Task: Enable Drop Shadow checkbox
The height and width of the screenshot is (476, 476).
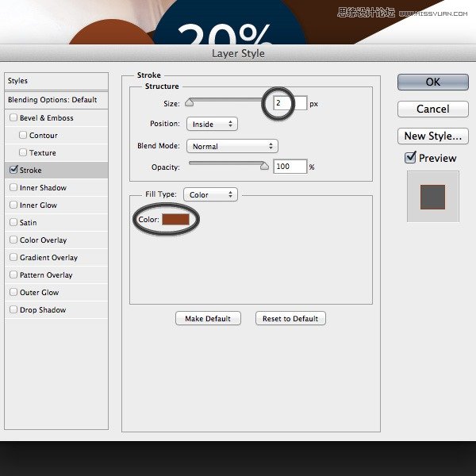Action: [13, 309]
